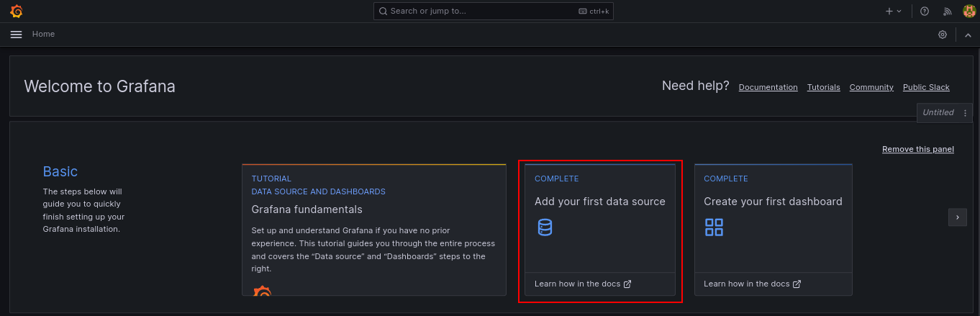
Task: Click the DATA SOURCE AND DASHBOARDS label
Action: (319, 191)
